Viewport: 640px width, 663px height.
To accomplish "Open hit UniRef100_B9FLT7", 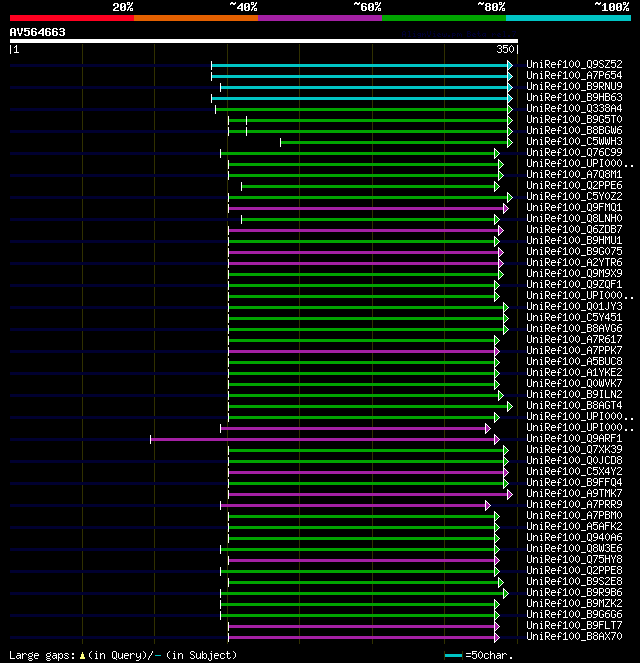I will tap(574, 625).
